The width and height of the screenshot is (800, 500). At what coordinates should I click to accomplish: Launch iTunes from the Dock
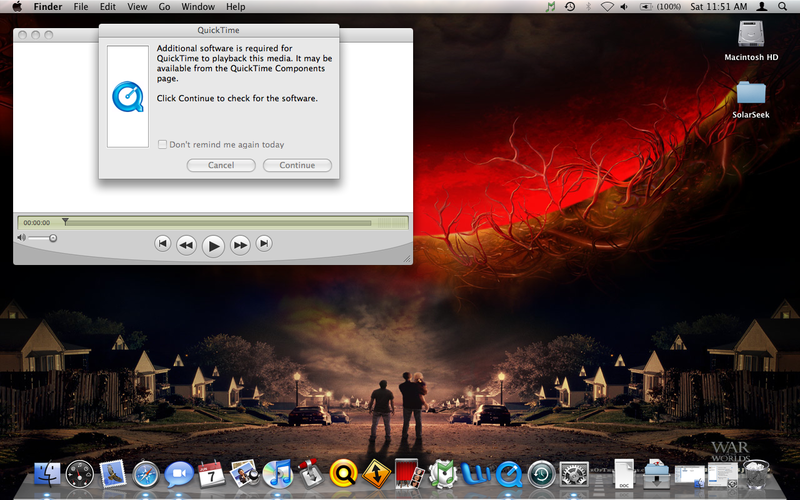tap(278, 474)
